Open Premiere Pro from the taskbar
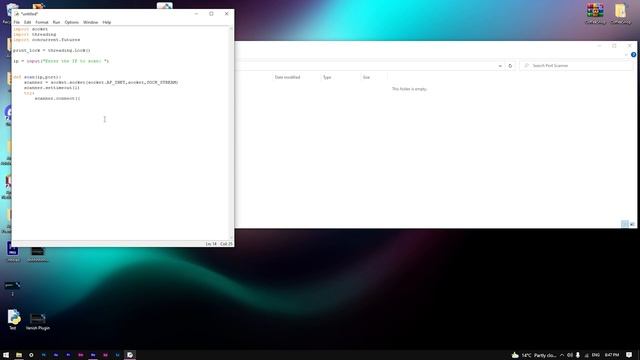The image size is (640, 360). click(68, 355)
